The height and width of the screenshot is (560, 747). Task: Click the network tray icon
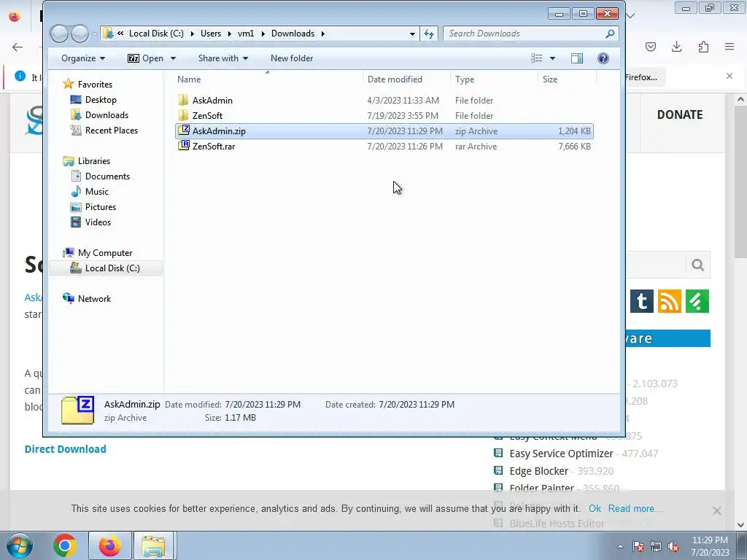[656, 546]
